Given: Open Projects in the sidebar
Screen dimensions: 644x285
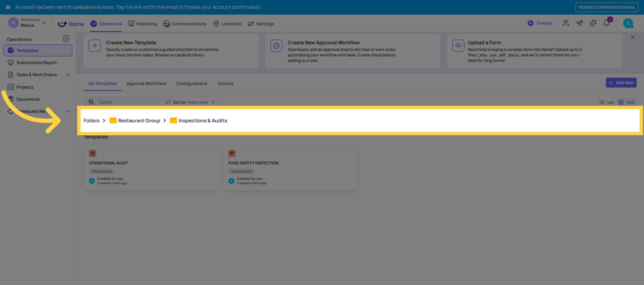Looking at the screenshot, I should pyautogui.click(x=25, y=87).
